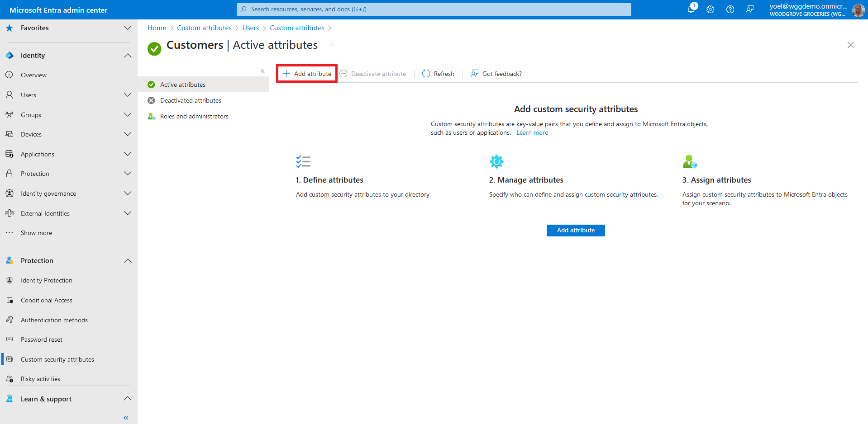
Task: Expand the Favorites section
Action: (128, 28)
